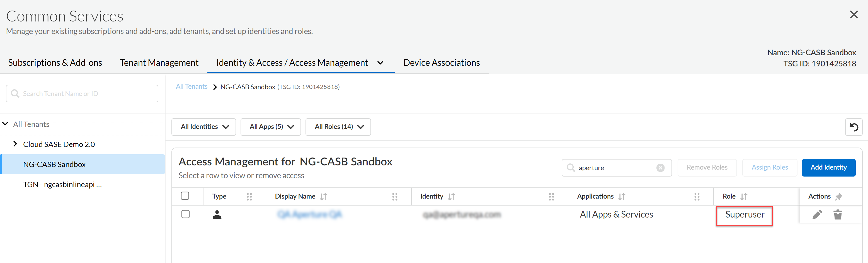Image resolution: width=868 pixels, height=263 pixels.
Task: Open the Device Associations tab
Action: coord(442,63)
